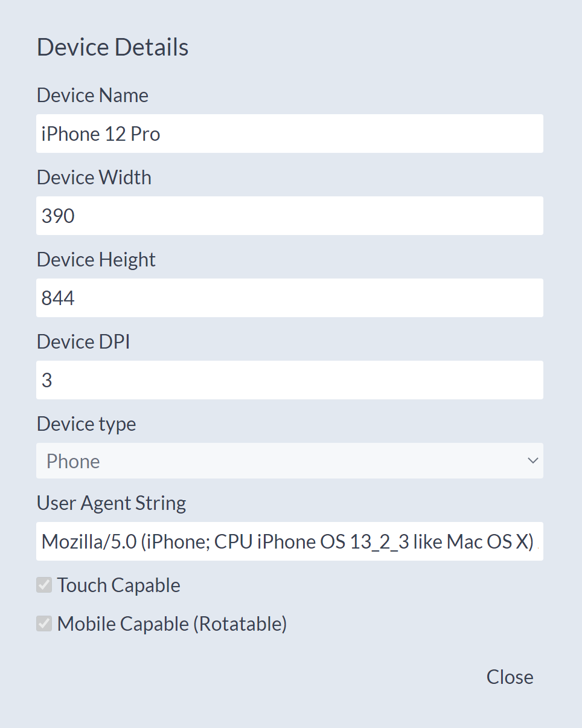Image resolution: width=582 pixels, height=728 pixels.
Task: Click the Device Name input field
Action: (290, 134)
